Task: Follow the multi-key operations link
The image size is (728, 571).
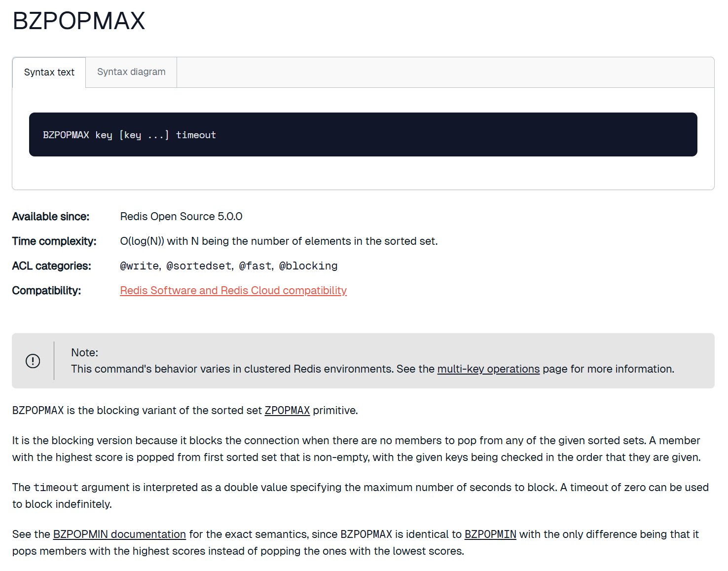Action: click(488, 369)
